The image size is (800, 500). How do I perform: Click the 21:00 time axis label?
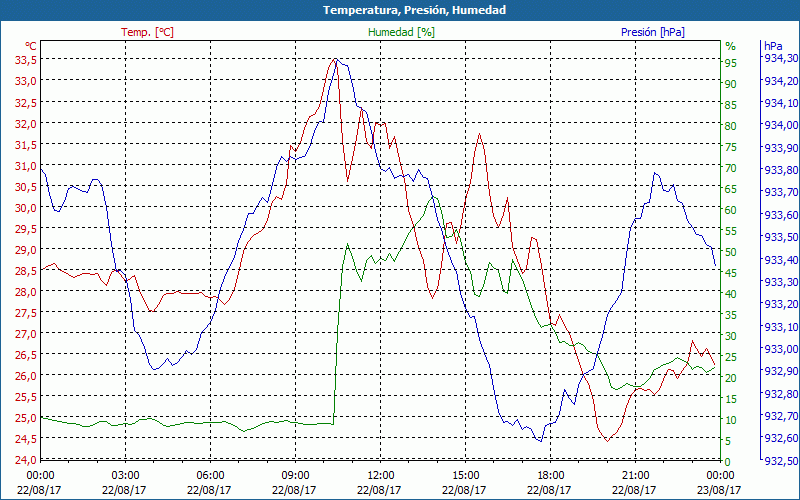635,476
